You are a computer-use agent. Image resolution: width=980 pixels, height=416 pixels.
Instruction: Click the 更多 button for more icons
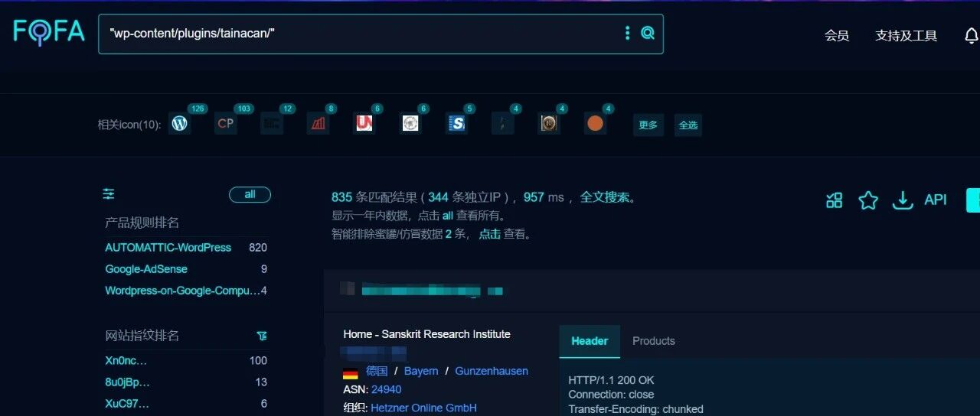648,125
